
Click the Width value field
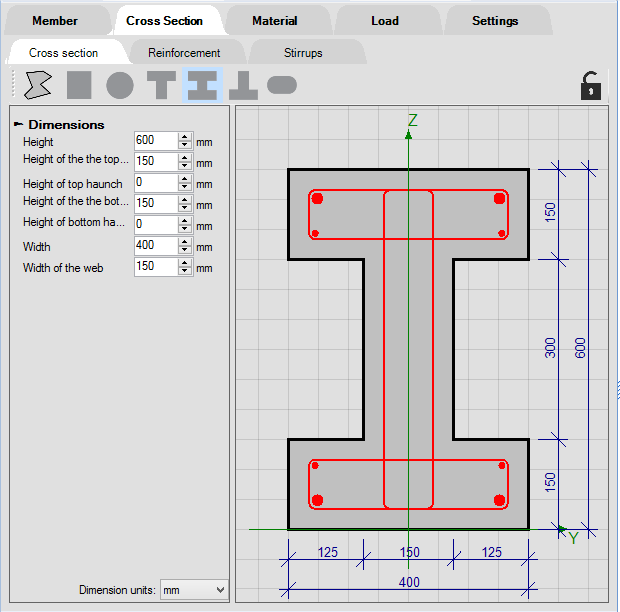click(156, 246)
